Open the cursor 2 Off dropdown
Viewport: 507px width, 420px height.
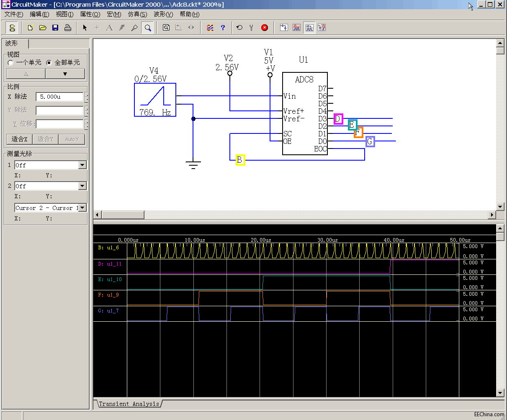pos(82,186)
